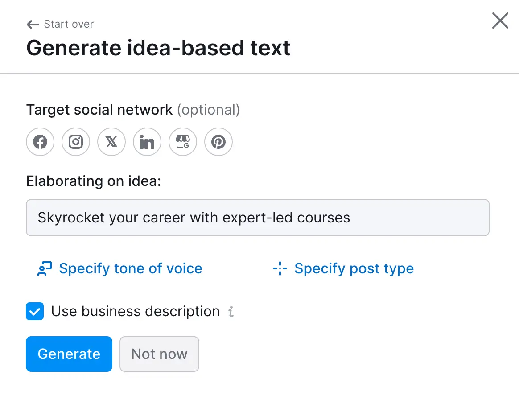Click the 'Use business description' label text
This screenshot has width=519, height=420.
135,311
